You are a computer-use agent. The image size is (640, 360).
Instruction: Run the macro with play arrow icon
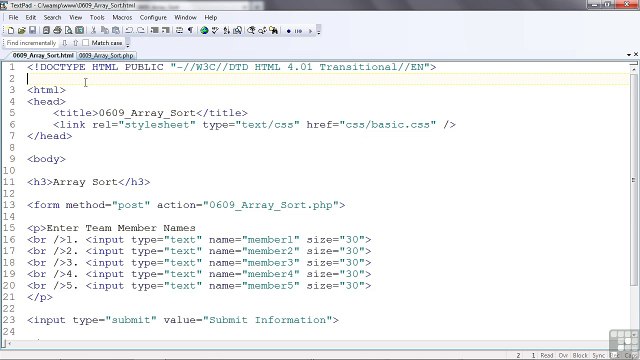pyautogui.click(x=310, y=31)
